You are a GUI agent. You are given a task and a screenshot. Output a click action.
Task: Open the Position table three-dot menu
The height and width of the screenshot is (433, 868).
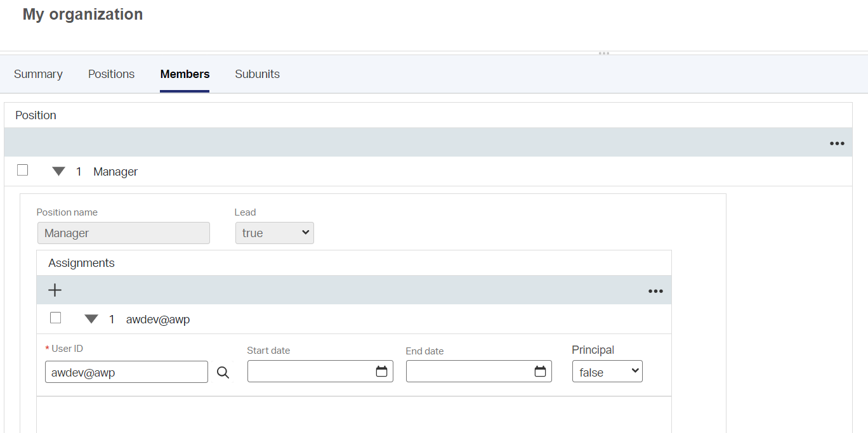point(837,143)
